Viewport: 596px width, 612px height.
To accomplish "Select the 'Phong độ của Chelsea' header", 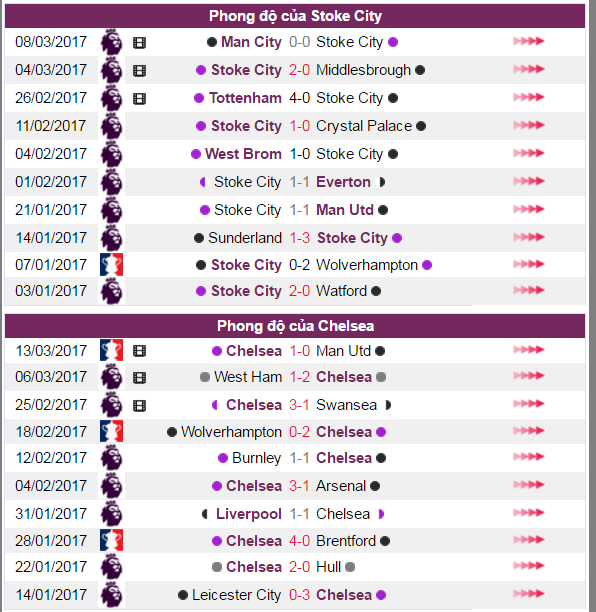I will (x=295, y=326).
